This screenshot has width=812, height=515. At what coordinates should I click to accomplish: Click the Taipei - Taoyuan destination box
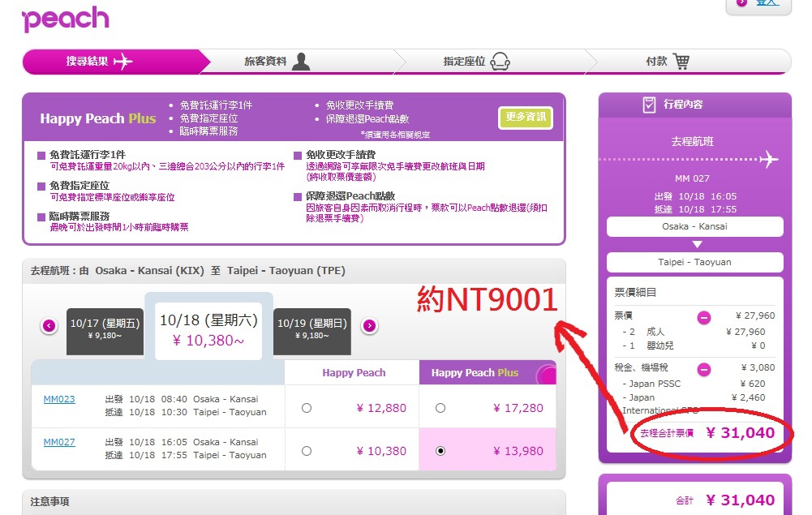(x=694, y=263)
